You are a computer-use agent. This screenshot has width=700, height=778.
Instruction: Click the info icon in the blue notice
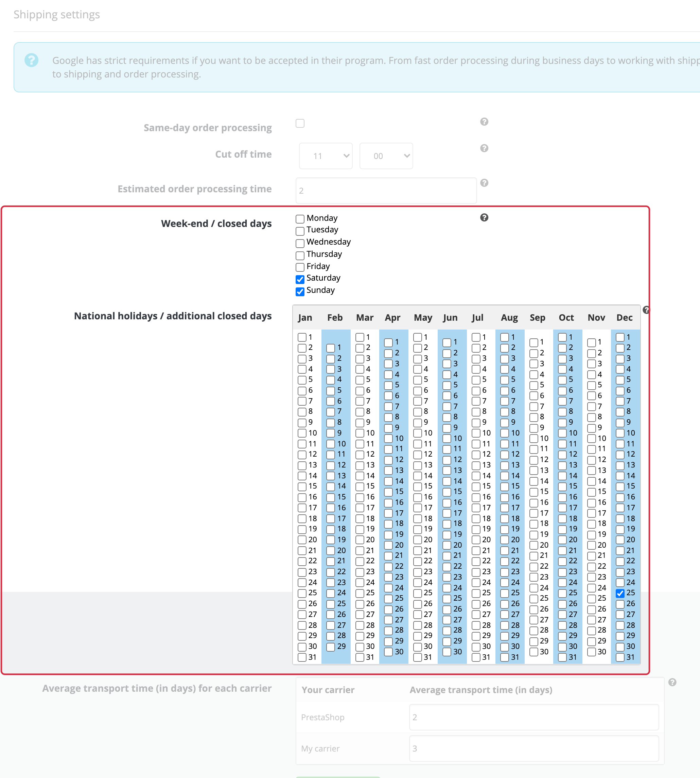coord(32,60)
